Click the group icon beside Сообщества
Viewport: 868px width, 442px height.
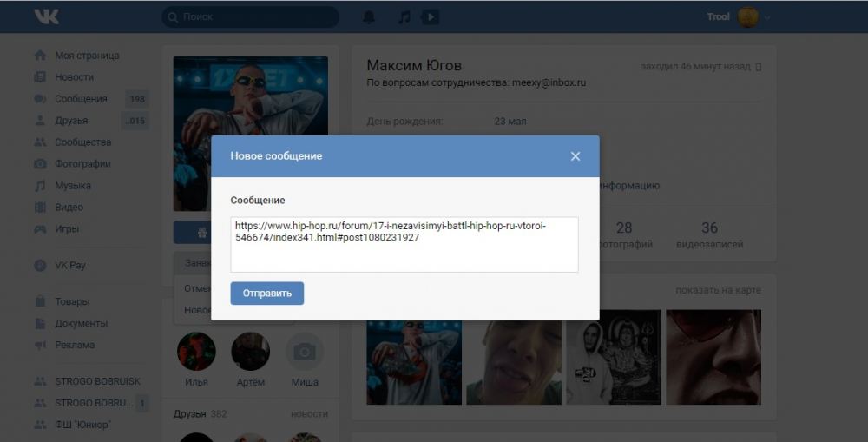(x=40, y=142)
